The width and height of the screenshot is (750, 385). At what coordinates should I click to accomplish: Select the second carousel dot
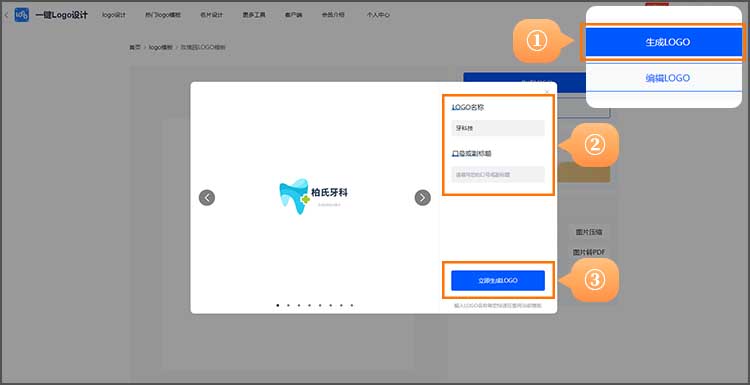point(288,305)
